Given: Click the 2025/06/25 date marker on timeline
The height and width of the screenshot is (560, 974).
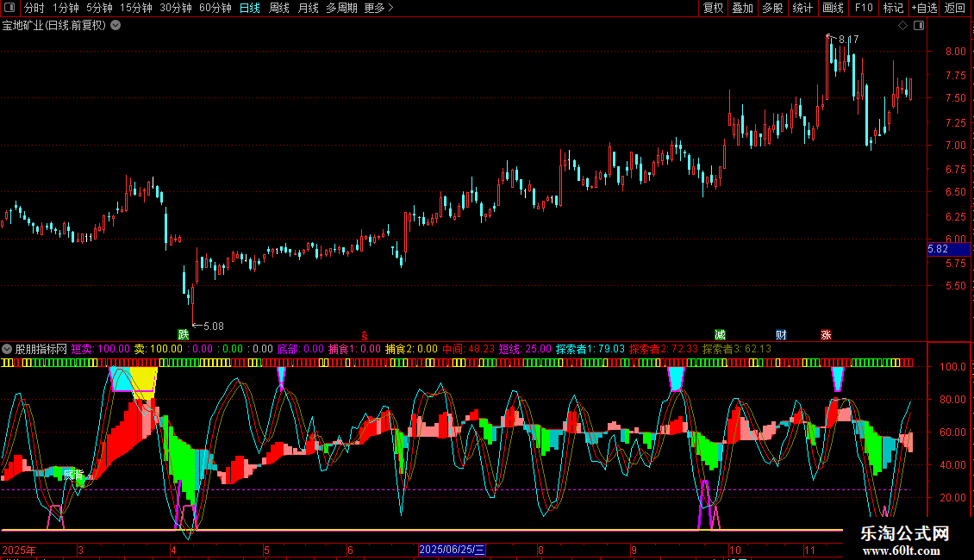Looking at the screenshot, I should pyautogui.click(x=452, y=550).
